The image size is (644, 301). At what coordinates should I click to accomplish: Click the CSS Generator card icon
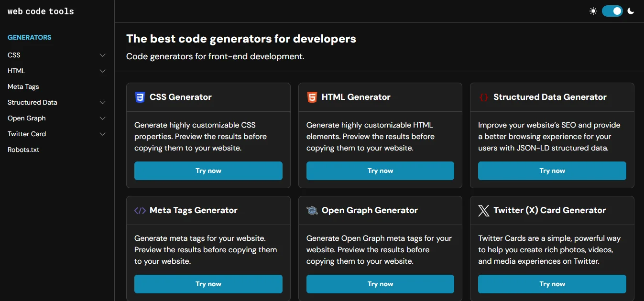140,97
